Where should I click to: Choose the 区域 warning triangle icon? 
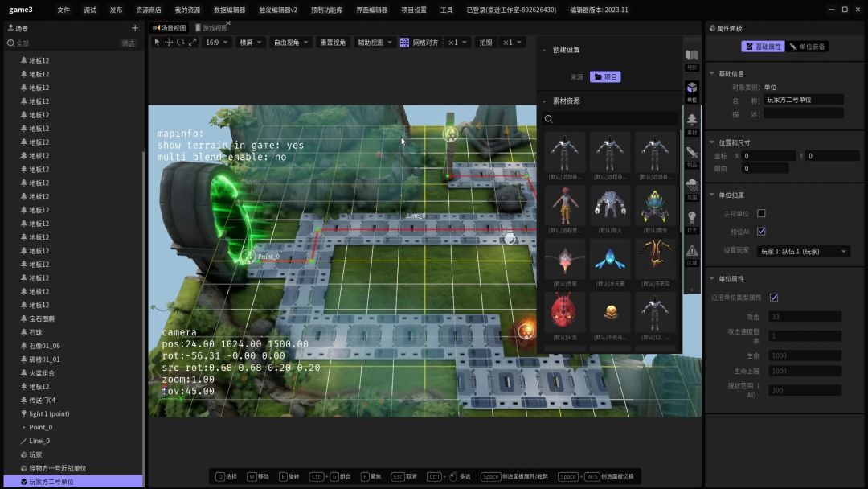[x=692, y=253]
